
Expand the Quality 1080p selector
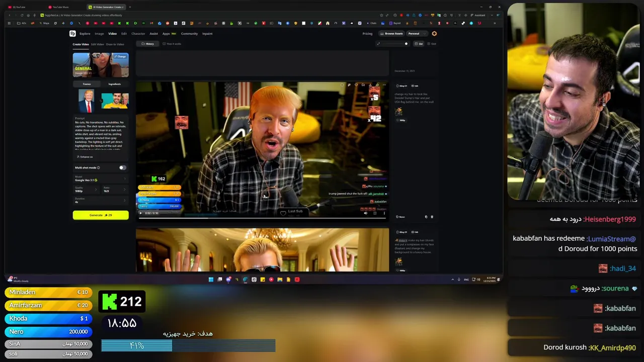(x=87, y=190)
